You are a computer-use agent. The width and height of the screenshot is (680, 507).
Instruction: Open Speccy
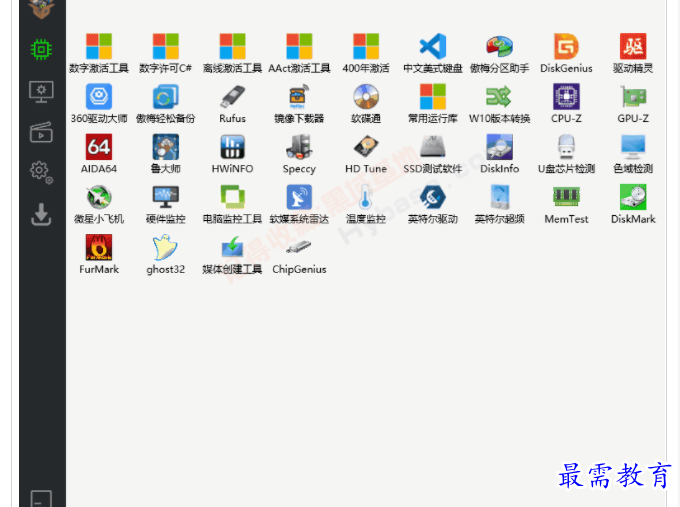pos(299,154)
